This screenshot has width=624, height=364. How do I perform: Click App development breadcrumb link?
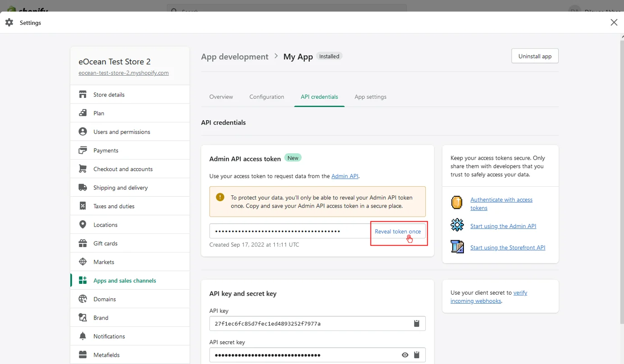tap(234, 57)
